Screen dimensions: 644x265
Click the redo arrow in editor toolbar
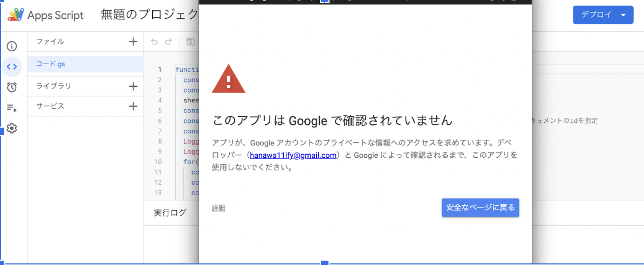coord(168,41)
